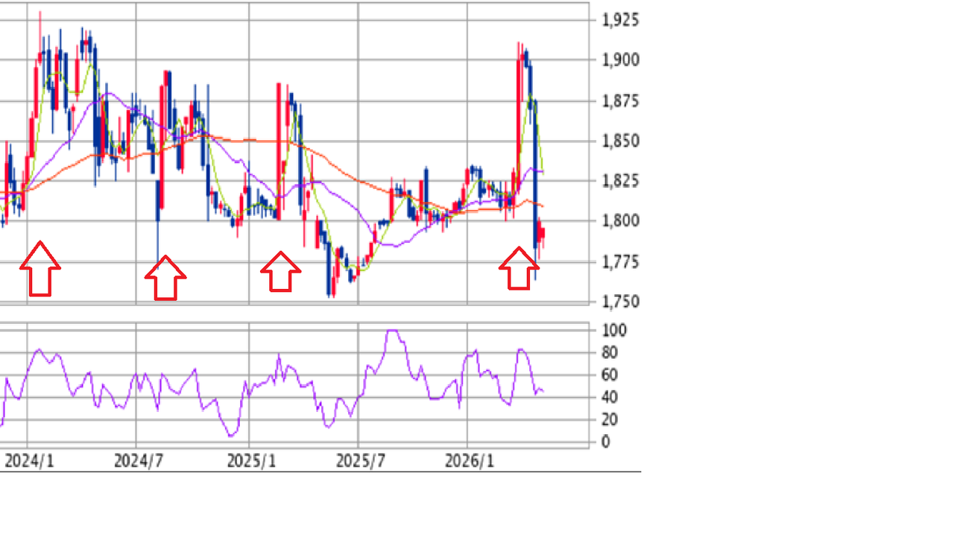Pick the 2025/7 date axis label
Viewport: 954px width, 560px height.
[x=361, y=461]
